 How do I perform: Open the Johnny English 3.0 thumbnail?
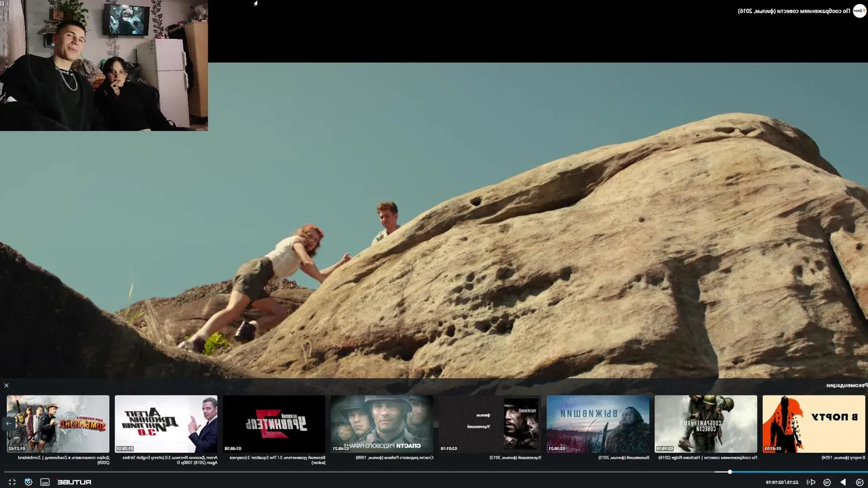pyautogui.click(x=166, y=424)
